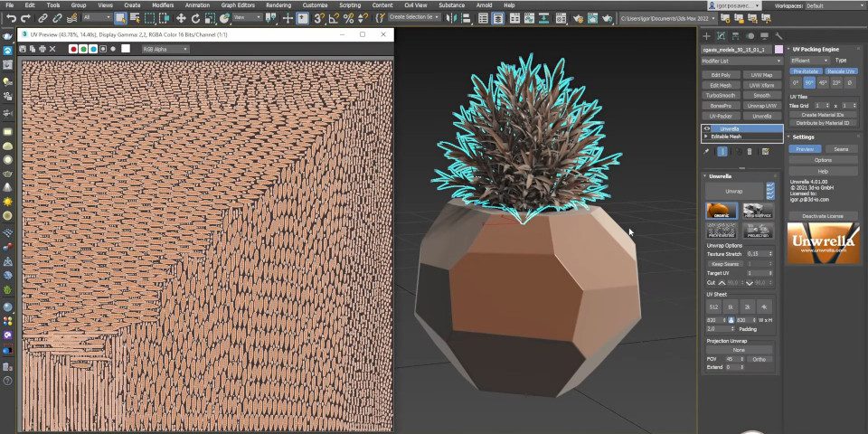Image resolution: width=868 pixels, height=434 pixels.
Task: Open the Motion panel icon
Action: pos(750,36)
